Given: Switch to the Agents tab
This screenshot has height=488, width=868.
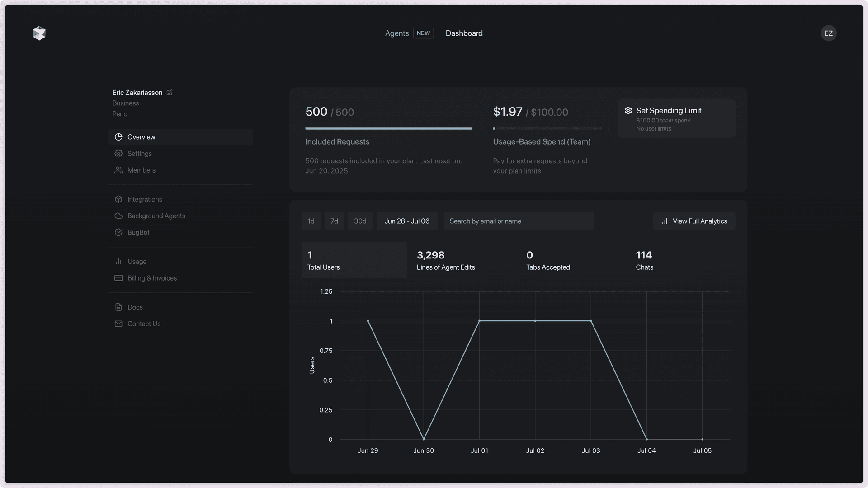Looking at the screenshot, I should pyautogui.click(x=397, y=33).
